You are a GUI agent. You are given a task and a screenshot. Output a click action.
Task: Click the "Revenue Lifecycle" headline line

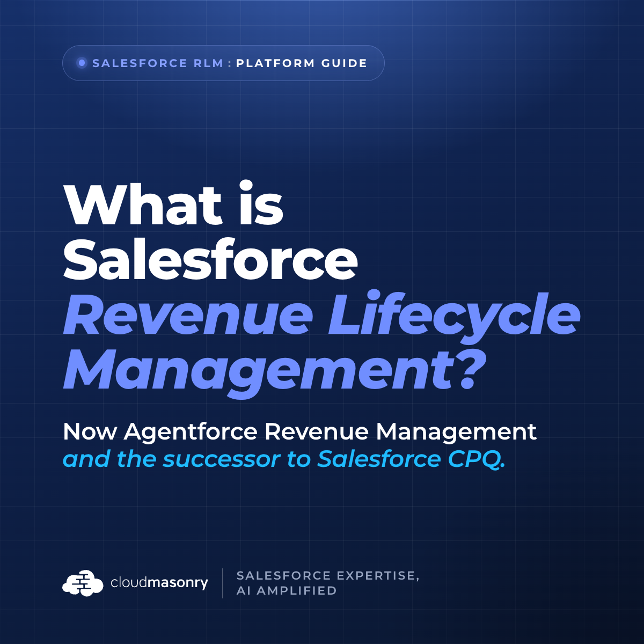click(321, 317)
